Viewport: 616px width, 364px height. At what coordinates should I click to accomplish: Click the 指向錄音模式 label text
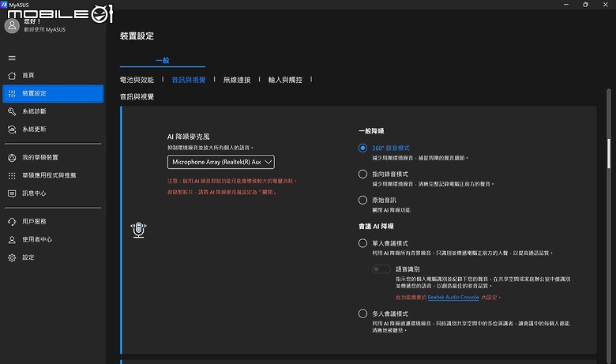pyautogui.click(x=390, y=174)
